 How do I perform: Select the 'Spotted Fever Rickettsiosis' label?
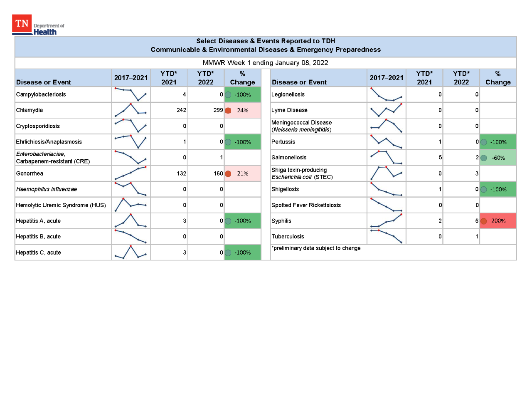coord(306,205)
